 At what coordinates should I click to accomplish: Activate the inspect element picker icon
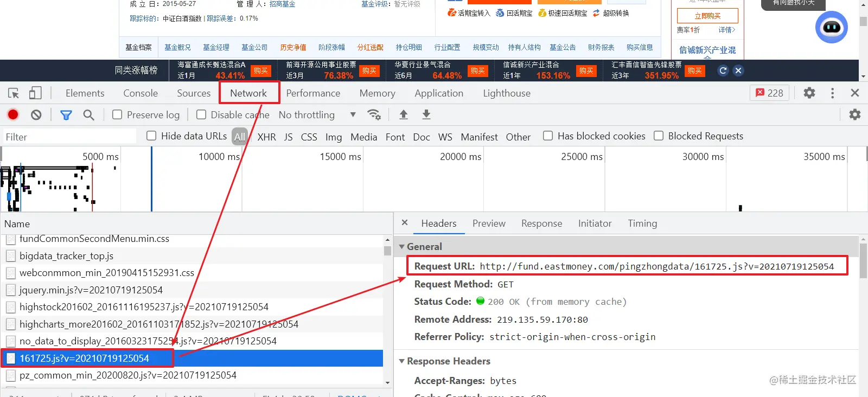(x=14, y=93)
